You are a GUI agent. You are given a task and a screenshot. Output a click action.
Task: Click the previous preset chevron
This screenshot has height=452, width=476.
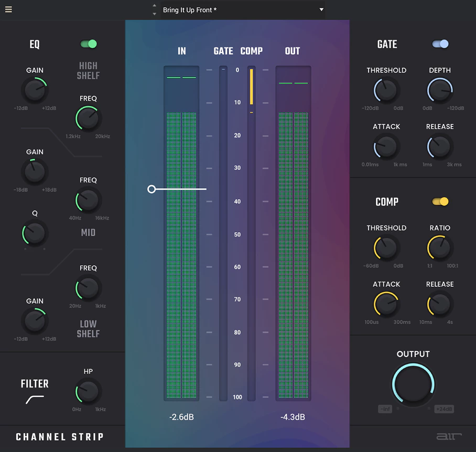(x=154, y=6)
